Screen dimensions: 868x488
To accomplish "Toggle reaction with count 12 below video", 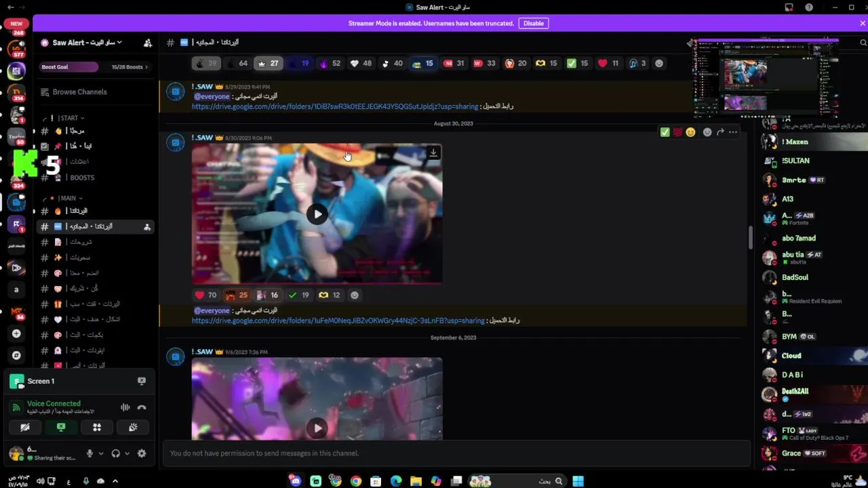I will pos(330,295).
